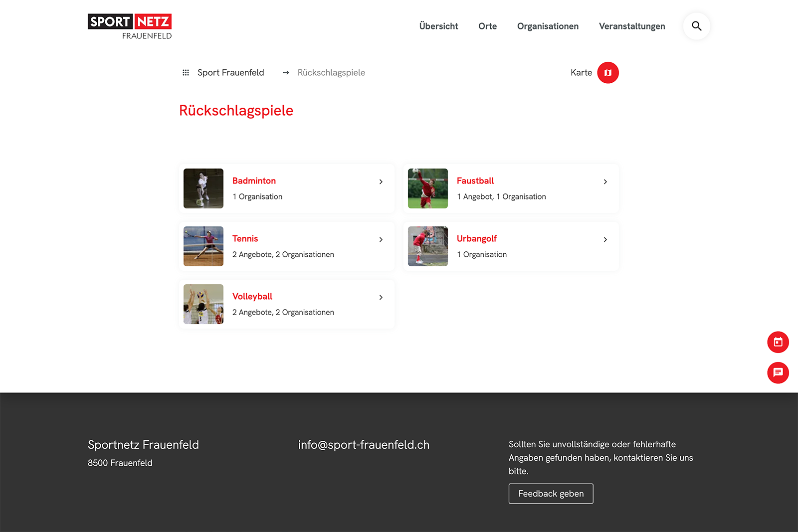Screen dimensions: 798x532
Task: Click the info@sport-frauenfeld.ch email link
Action: click(x=364, y=445)
